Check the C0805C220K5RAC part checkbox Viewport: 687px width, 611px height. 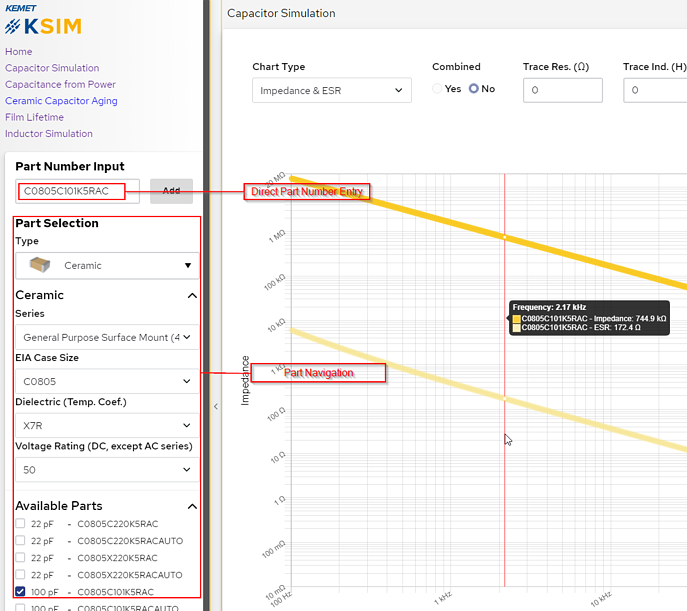tap(20, 523)
